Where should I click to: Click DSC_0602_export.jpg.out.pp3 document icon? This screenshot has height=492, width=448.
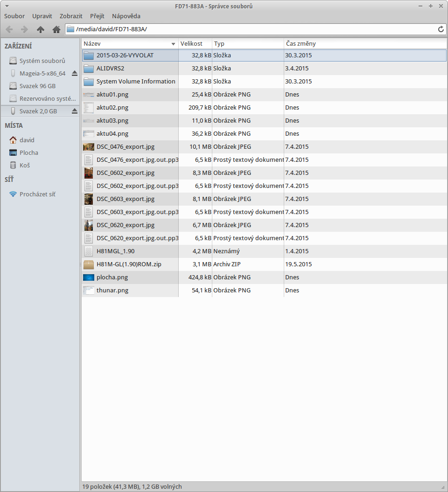[x=89, y=186]
